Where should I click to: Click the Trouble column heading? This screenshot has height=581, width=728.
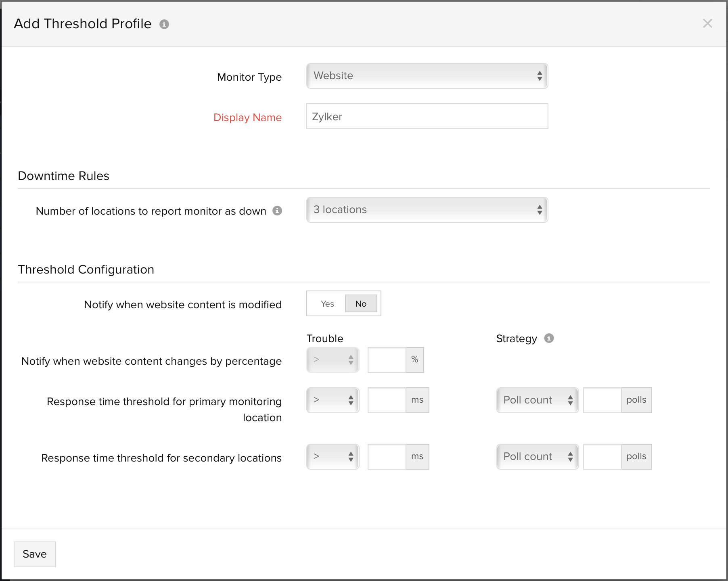click(x=325, y=339)
